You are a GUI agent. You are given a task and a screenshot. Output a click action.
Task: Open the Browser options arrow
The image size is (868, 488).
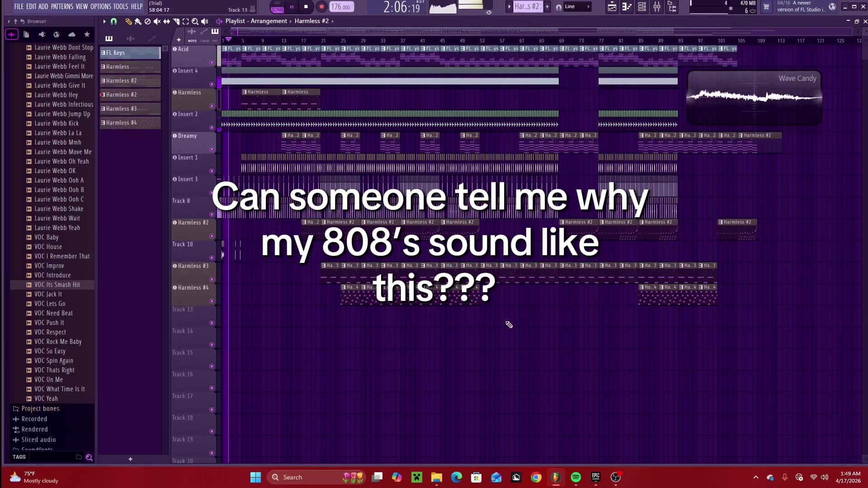point(9,21)
